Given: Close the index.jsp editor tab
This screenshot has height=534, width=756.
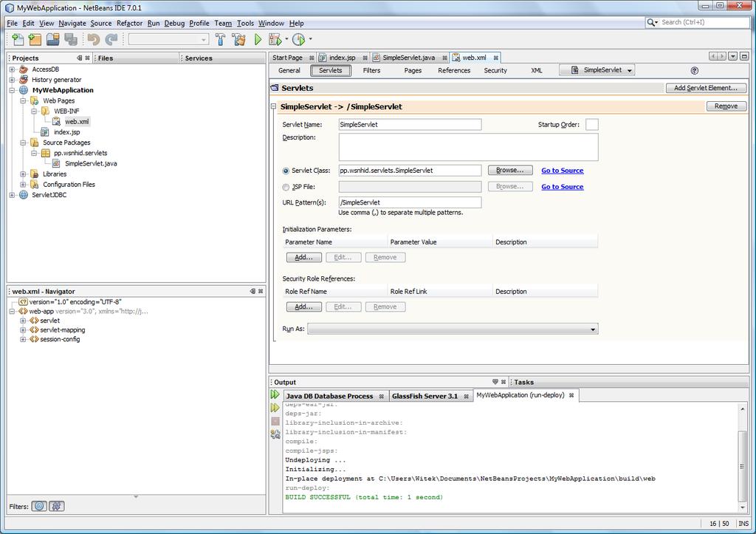Looking at the screenshot, I should pyautogui.click(x=365, y=58).
